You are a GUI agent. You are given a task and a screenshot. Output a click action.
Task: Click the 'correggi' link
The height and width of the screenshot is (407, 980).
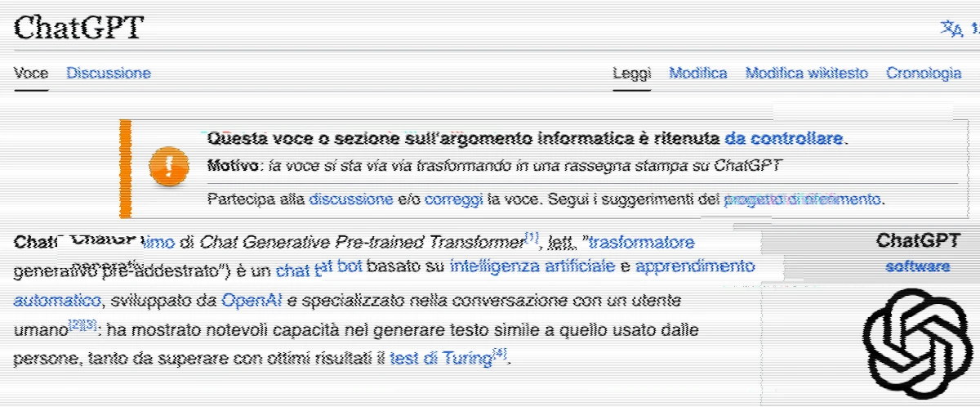(453, 199)
